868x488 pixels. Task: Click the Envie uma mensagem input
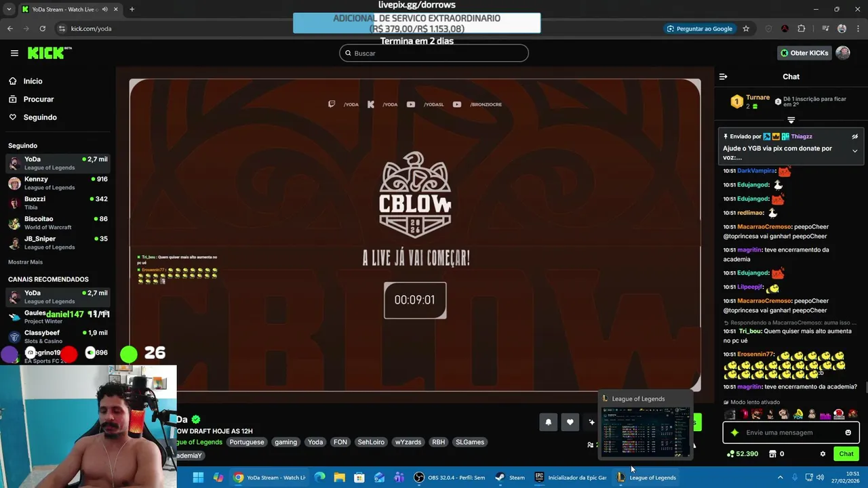click(x=791, y=432)
